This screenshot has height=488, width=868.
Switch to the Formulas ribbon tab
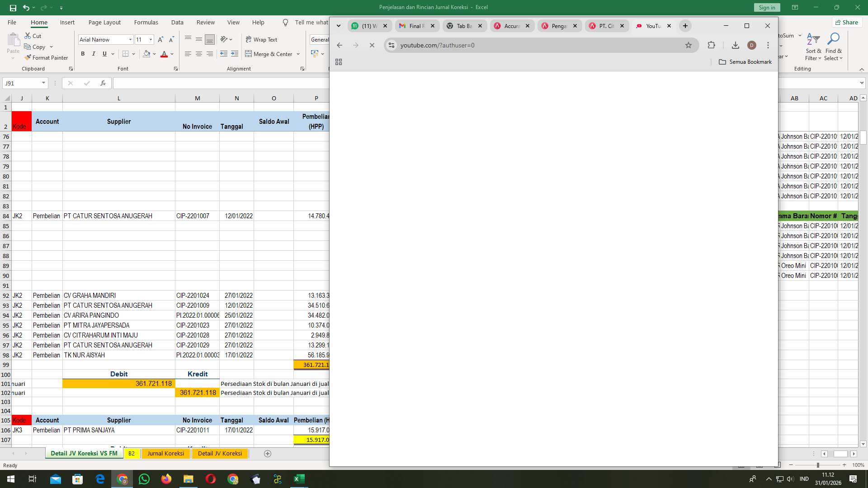tap(146, 22)
